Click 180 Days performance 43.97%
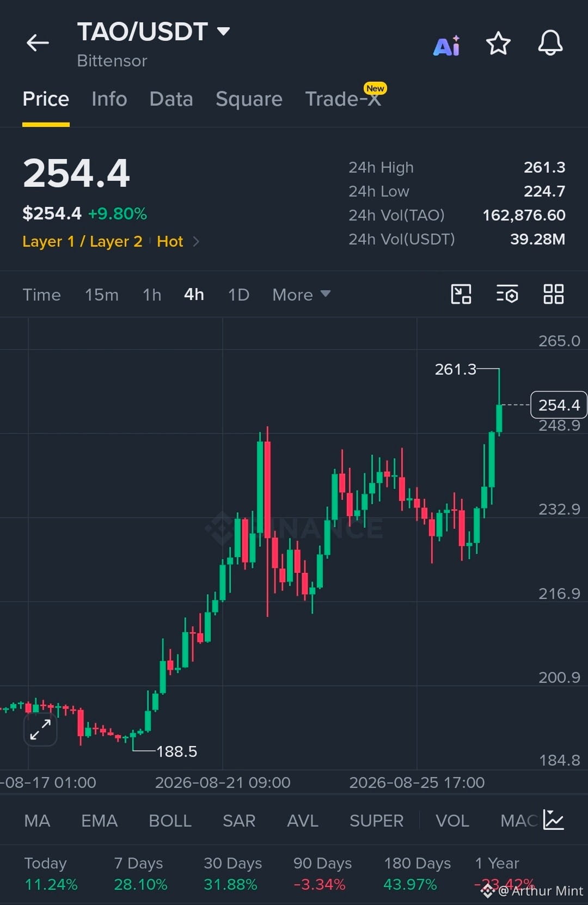Viewport: 588px width, 905px height. point(410,884)
